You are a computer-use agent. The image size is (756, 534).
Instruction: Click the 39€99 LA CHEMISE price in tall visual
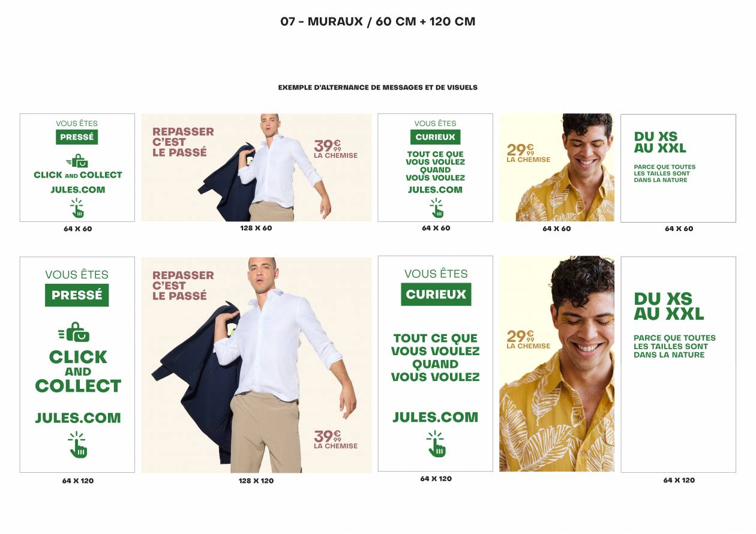point(335,440)
